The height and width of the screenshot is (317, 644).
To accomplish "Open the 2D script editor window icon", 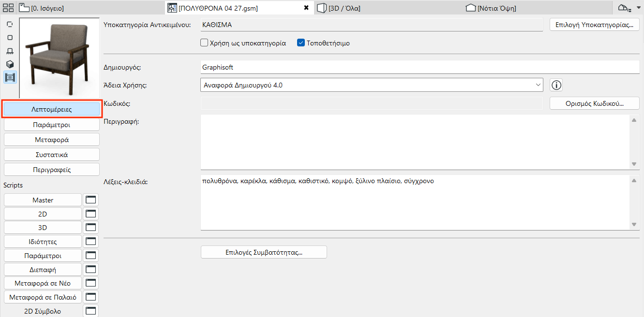I will (90, 214).
